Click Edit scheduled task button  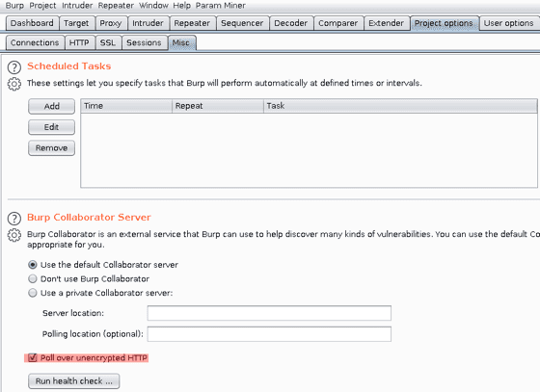coord(52,127)
